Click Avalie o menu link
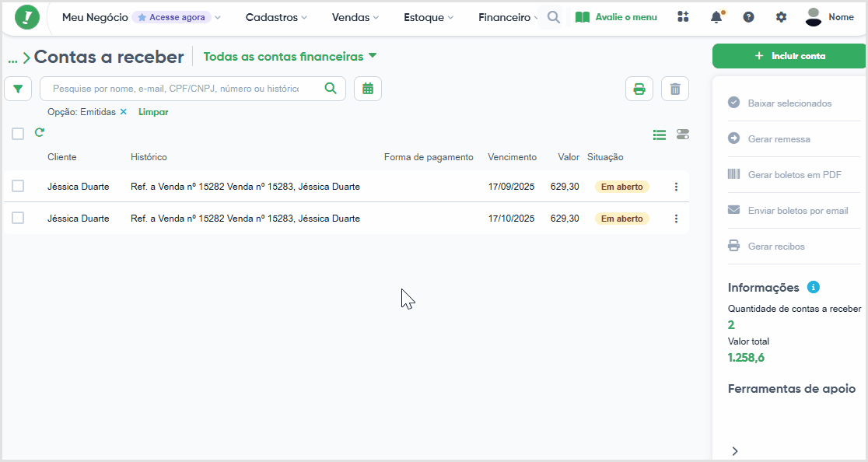The height and width of the screenshot is (462, 868). 626,17
